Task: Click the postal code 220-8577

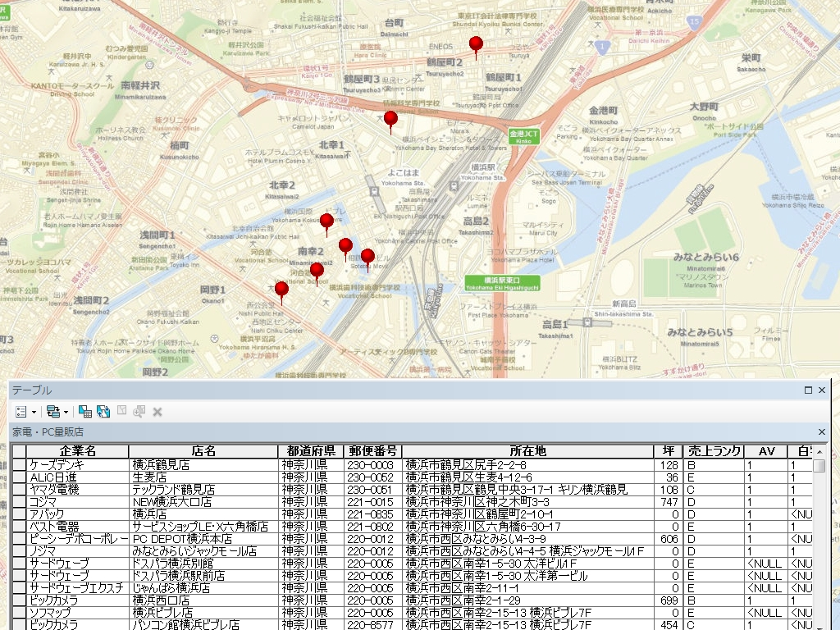Action: click(370, 624)
